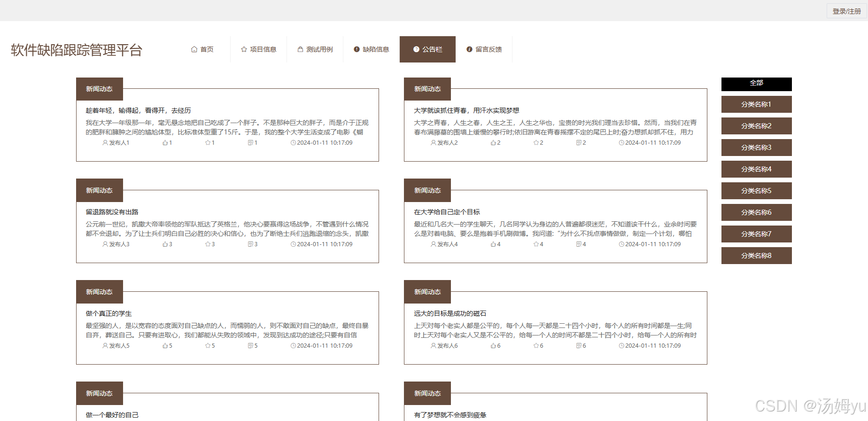Click the favorite star icon on 发布人3 post
Image resolution: width=868 pixels, height=421 pixels.
208,244
